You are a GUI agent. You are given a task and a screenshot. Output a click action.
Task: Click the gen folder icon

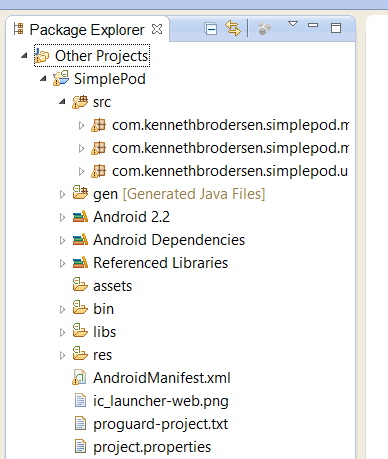point(80,193)
